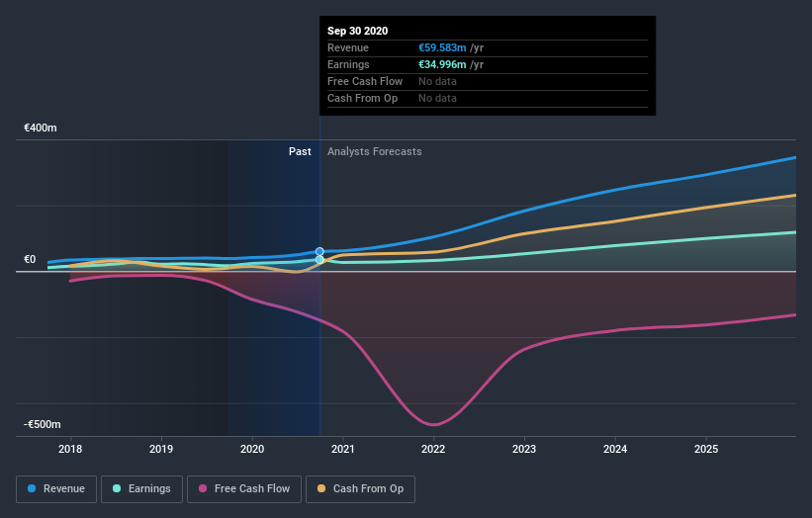Viewport: 812px width, 518px height.
Task: Select the Earnings data point marker on chart
Action: point(319,260)
